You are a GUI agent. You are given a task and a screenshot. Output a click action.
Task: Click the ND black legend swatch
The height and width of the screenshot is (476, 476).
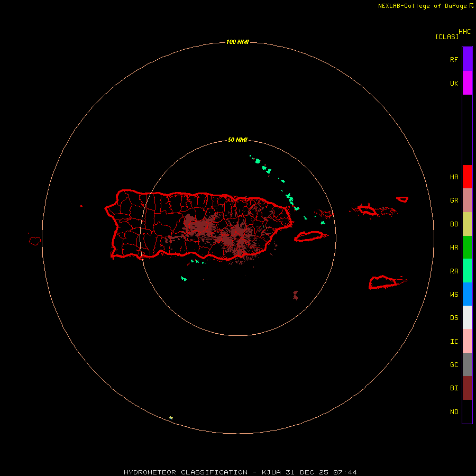point(467,411)
